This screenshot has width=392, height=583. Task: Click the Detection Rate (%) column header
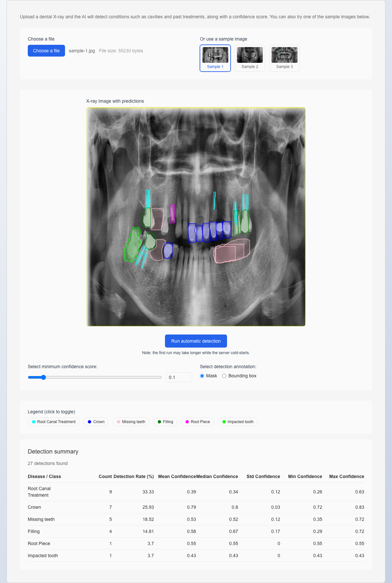[134, 476]
